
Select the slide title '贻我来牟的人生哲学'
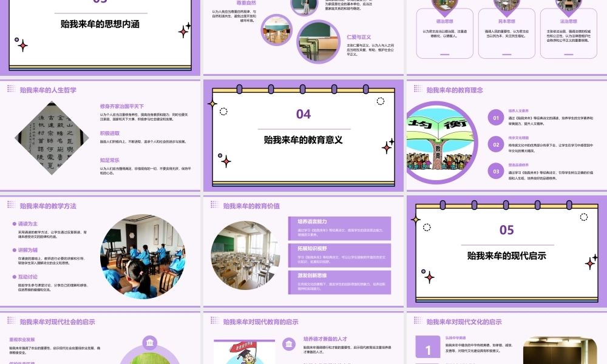48,90
